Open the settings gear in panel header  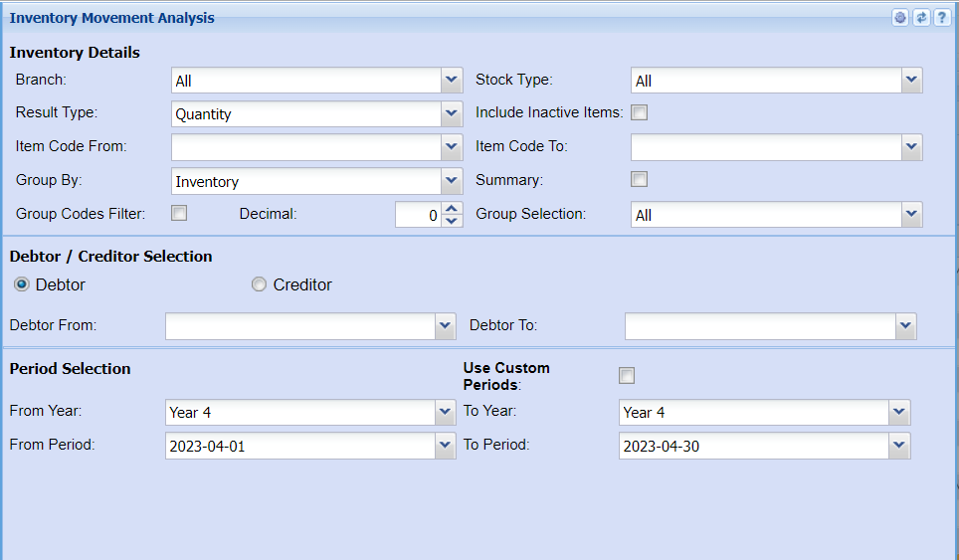(900, 18)
